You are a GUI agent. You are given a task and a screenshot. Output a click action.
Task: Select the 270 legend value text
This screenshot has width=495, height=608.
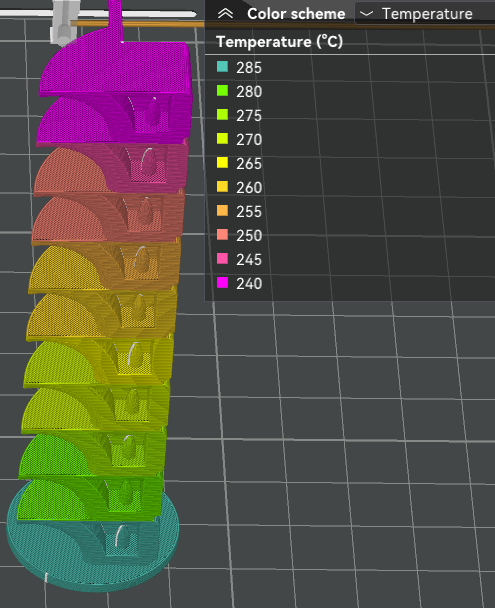pyautogui.click(x=249, y=140)
